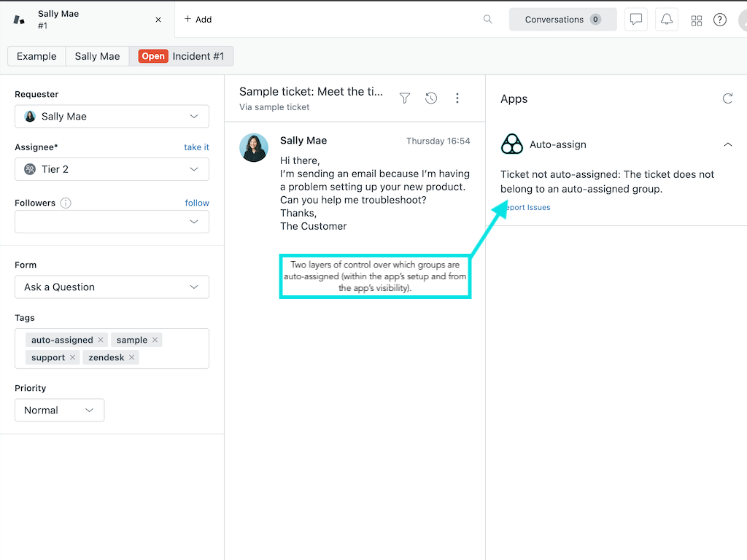Close the Sally Mae #1 tab
Viewport: 747px width, 560px height.
(158, 20)
